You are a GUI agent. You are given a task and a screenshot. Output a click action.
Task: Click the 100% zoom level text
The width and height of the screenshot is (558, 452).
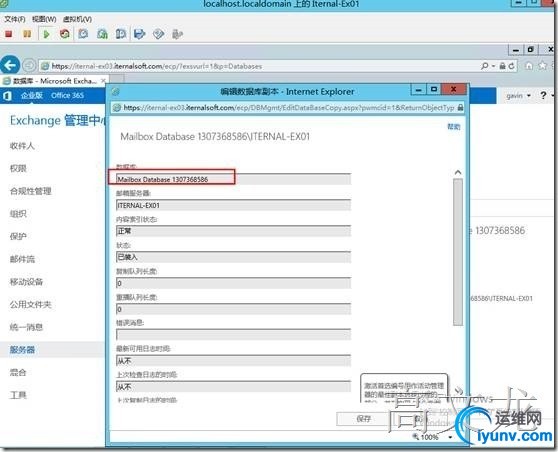429,437
